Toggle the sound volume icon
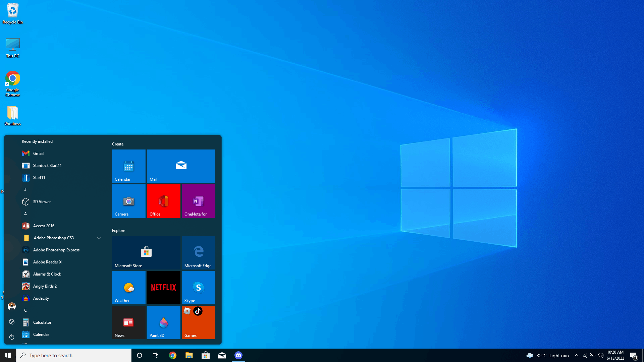Image resolution: width=644 pixels, height=362 pixels. click(600, 355)
